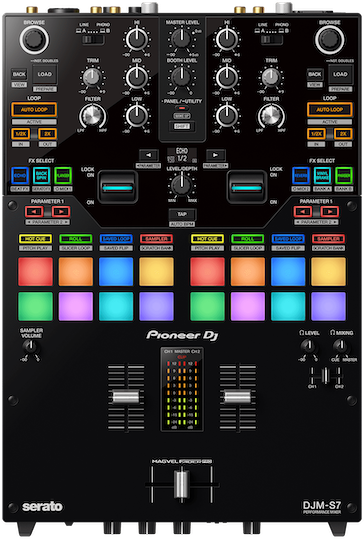Image resolution: width=364 pixels, height=539 pixels.
Task: Select the blue REVERB effect on right deck
Action: pos(301,175)
